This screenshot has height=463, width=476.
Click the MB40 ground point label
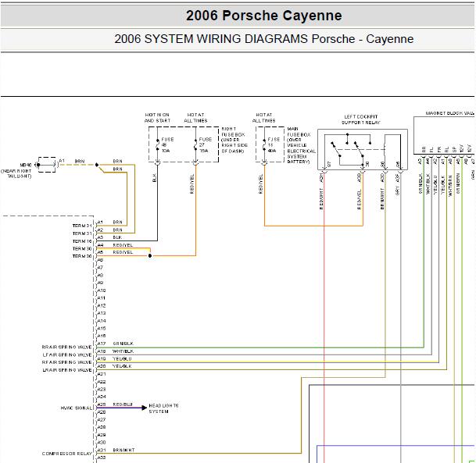pyautogui.click(x=26, y=165)
